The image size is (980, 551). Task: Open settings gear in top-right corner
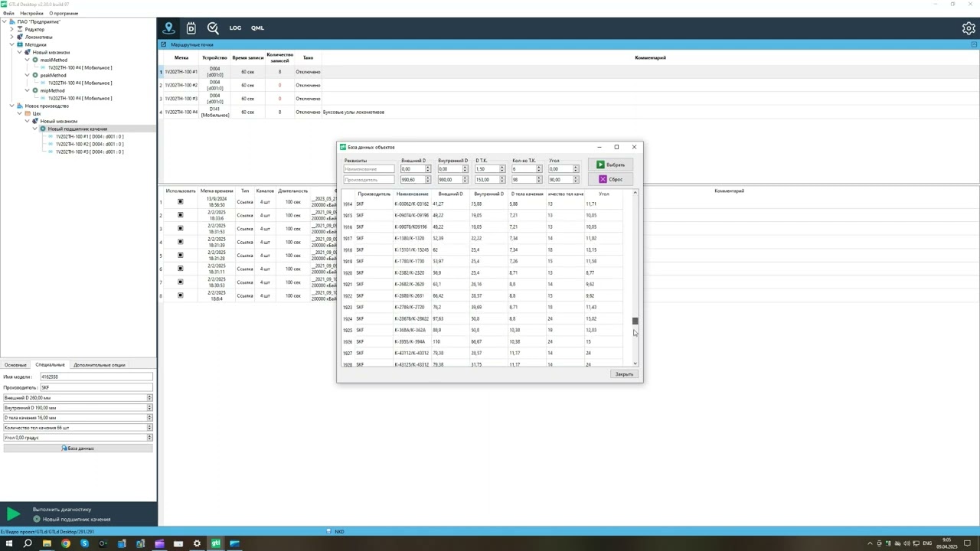click(x=968, y=28)
